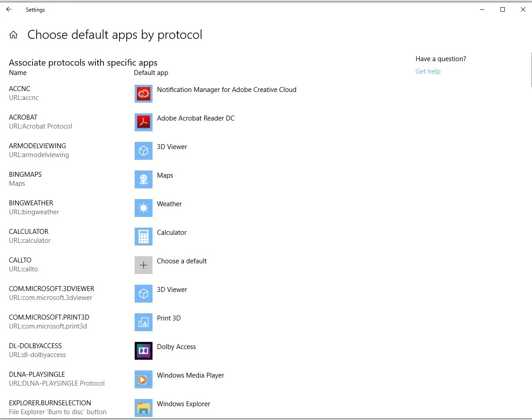Viewport: 532px width, 420px height.
Task: Click the vertical scrollbar thumb
Action: pos(531,70)
